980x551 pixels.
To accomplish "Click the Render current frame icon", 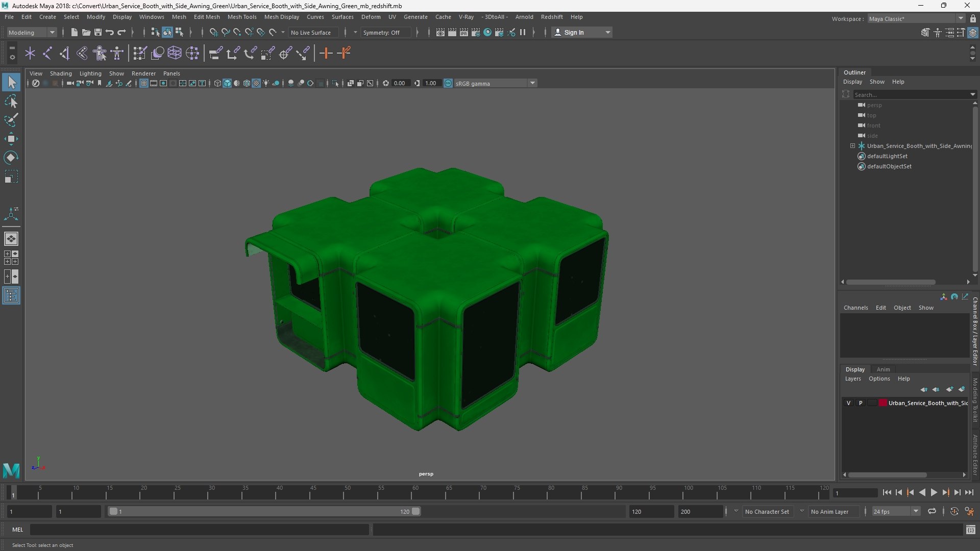I will (452, 32).
